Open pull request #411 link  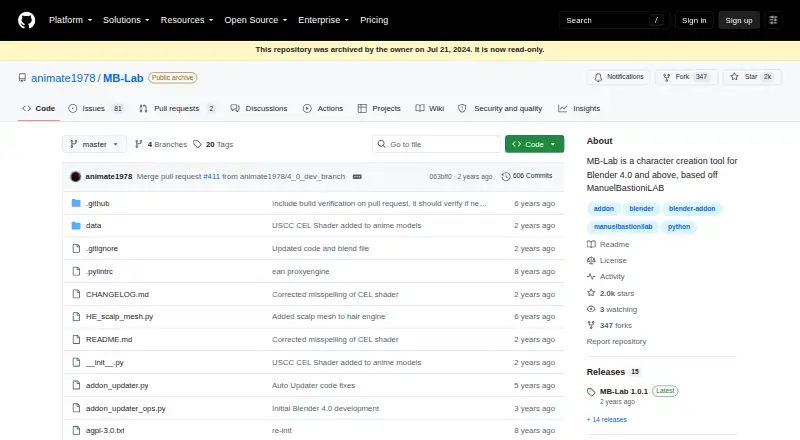[211, 177]
